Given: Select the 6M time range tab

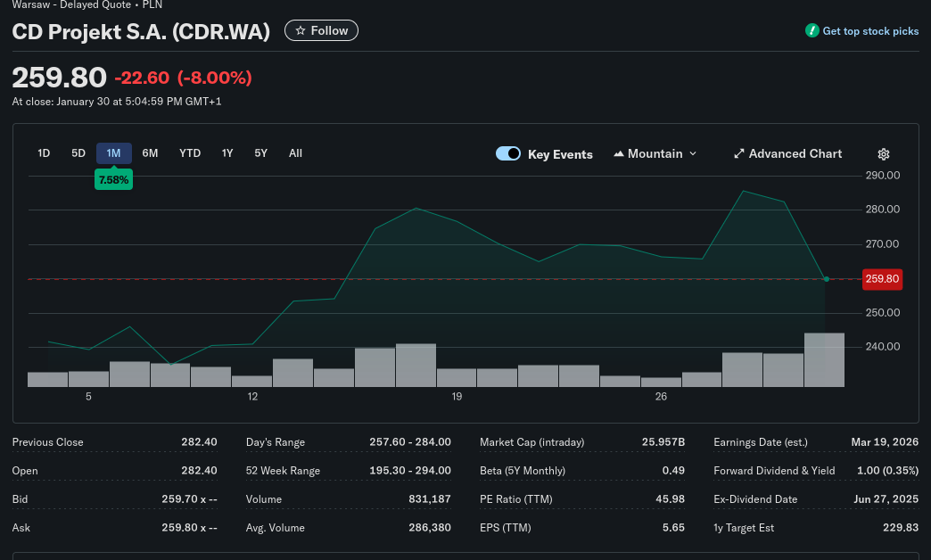Looking at the screenshot, I should (150, 153).
